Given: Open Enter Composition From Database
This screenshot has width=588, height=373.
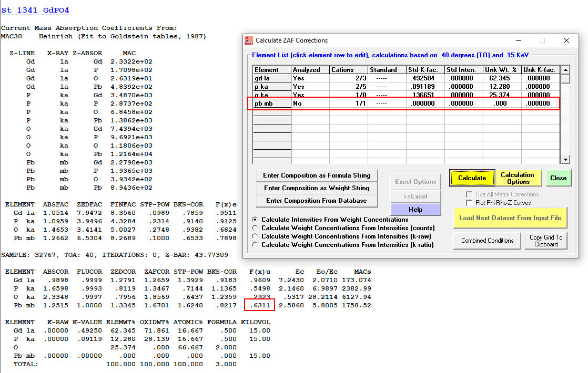Looking at the screenshot, I should [x=317, y=201].
